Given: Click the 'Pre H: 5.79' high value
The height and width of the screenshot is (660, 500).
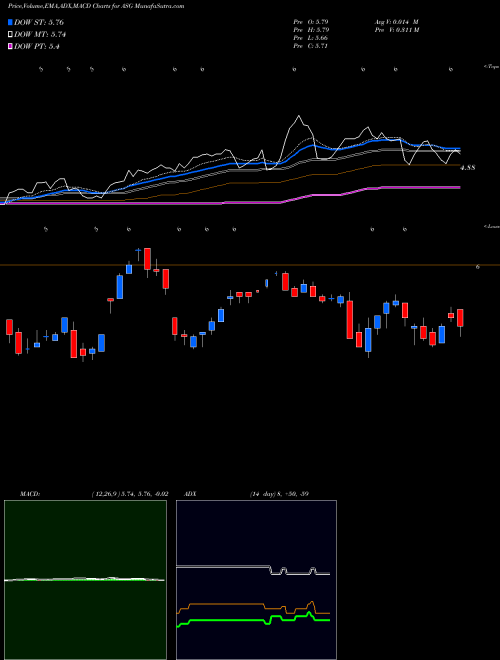Looking at the screenshot, I should [311, 30].
